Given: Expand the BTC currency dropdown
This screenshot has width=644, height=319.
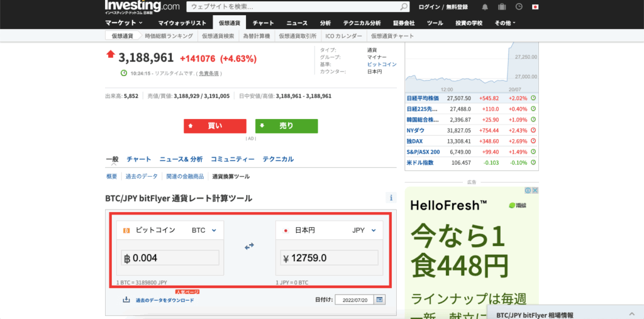Looking at the screenshot, I should 214,230.
